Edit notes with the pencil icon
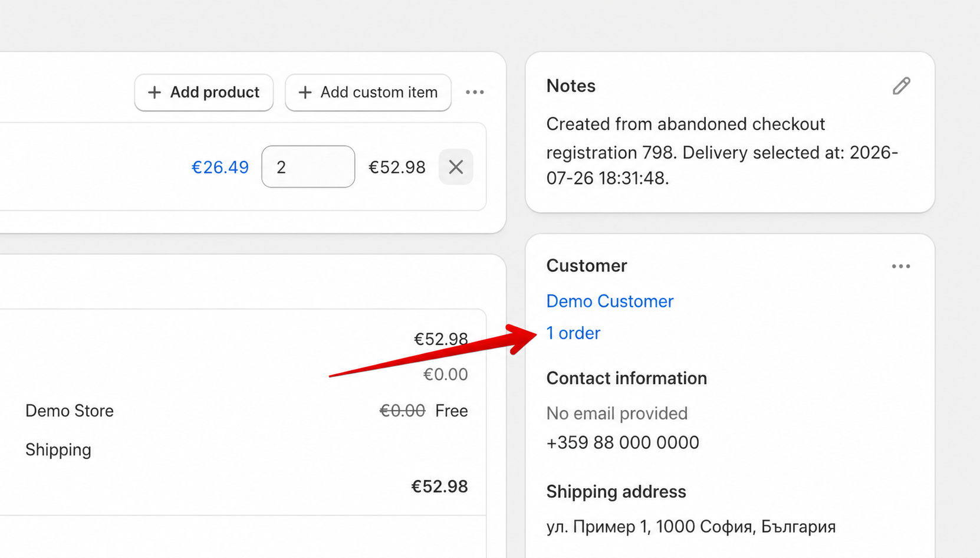Viewport: 980px width, 558px height. click(901, 86)
